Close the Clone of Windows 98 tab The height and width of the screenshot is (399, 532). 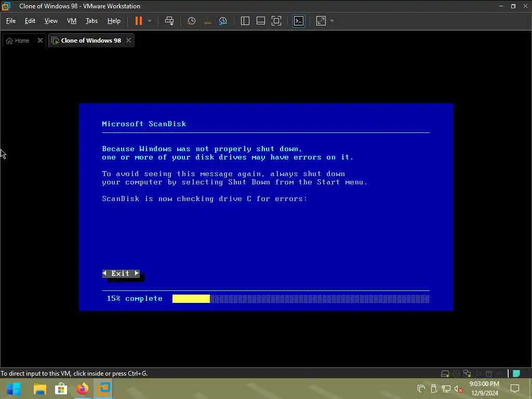pos(129,41)
